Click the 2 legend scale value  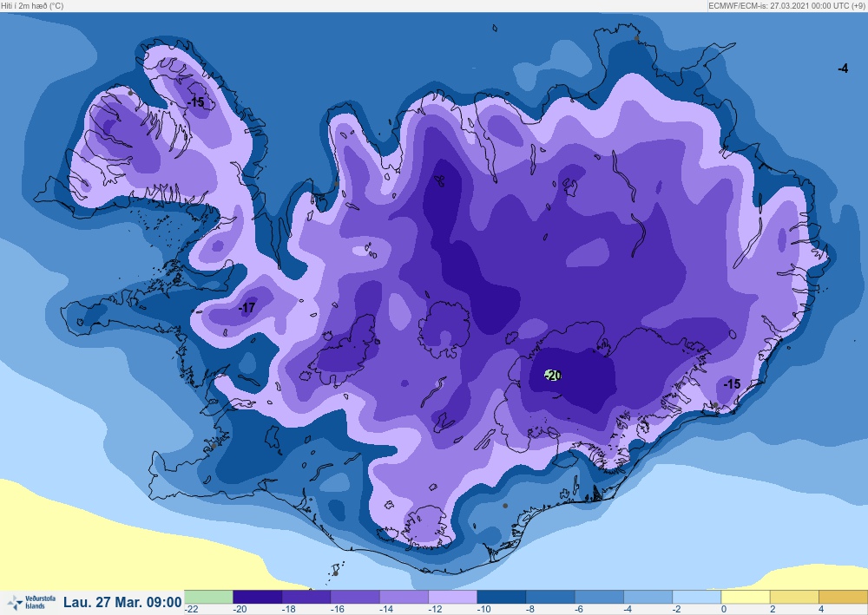coord(773,610)
